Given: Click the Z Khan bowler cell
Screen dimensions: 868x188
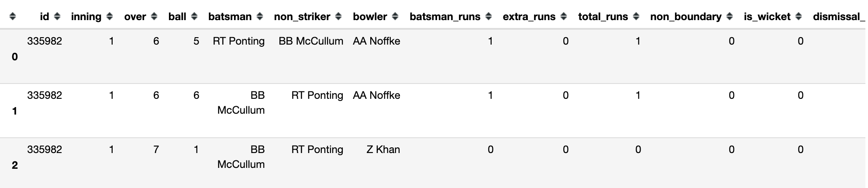Looking at the screenshot, I should tap(383, 150).
